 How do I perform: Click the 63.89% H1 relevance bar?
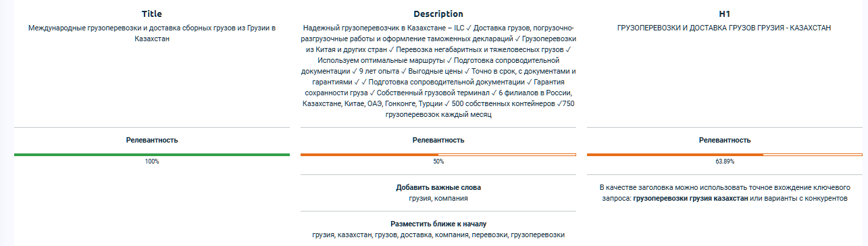[724, 155]
